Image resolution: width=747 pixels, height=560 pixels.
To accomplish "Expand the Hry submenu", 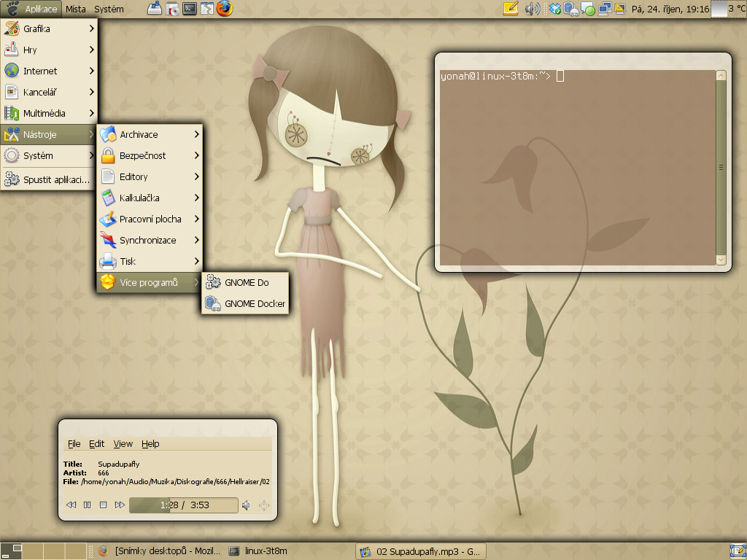I will pos(49,50).
